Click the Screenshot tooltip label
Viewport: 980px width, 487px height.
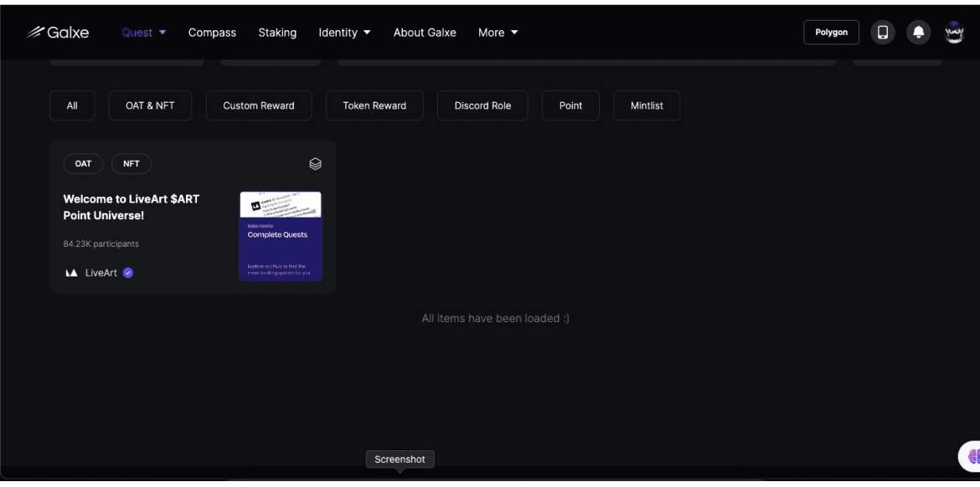point(400,459)
